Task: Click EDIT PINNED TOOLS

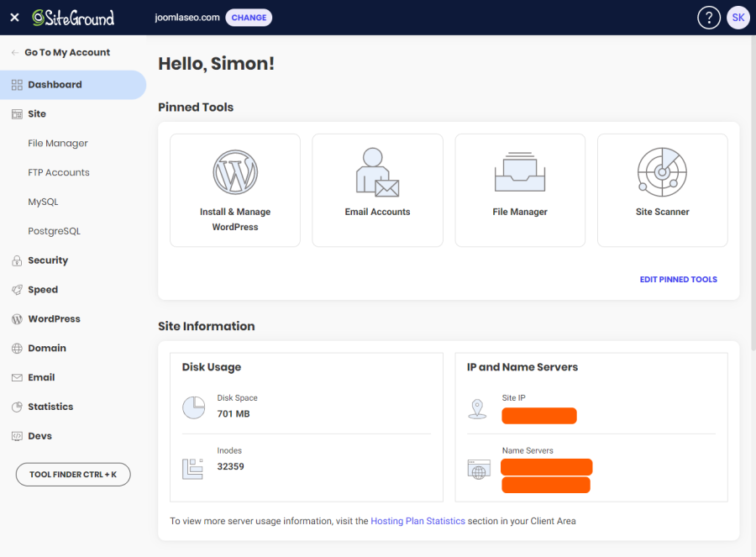Action: 678,279
